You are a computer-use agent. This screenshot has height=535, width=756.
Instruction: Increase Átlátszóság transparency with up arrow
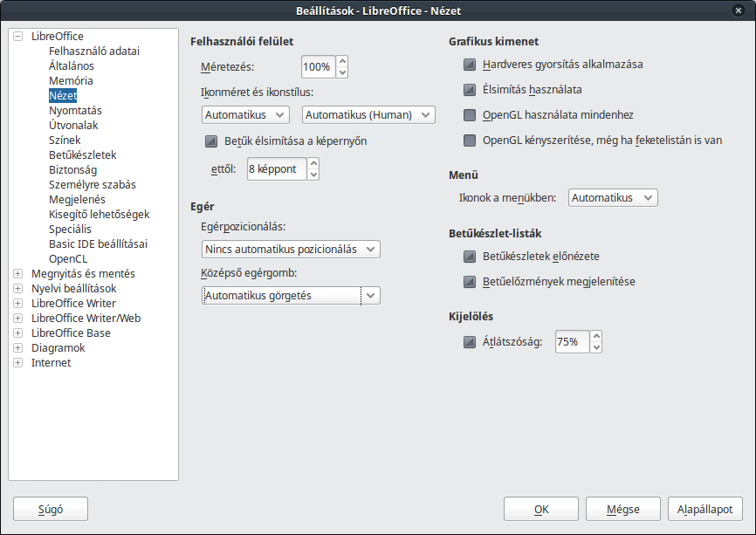tap(596, 336)
